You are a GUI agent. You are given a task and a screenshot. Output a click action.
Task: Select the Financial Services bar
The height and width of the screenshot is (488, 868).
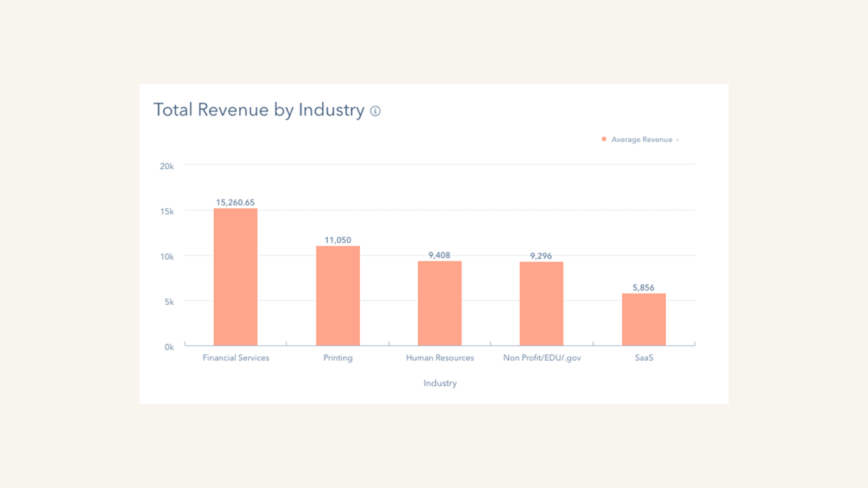pyautogui.click(x=236, y=277)
